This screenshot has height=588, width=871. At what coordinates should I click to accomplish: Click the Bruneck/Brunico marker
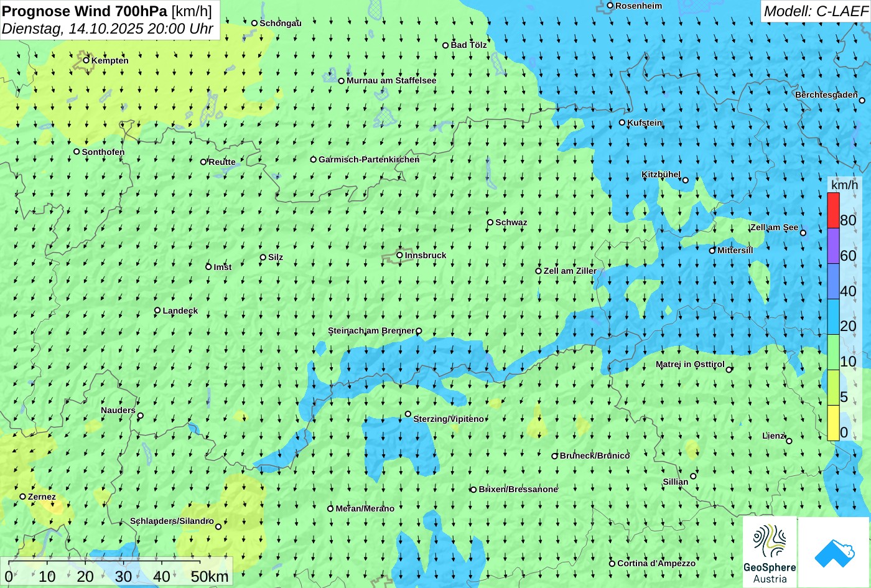[555, 456]
